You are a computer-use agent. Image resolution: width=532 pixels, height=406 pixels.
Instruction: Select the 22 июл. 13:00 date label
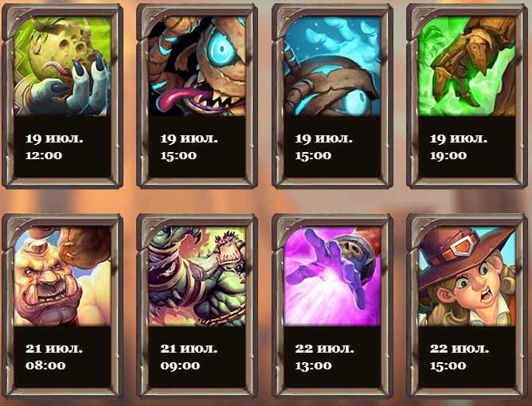pyautogui.click(x=324, y=357)
